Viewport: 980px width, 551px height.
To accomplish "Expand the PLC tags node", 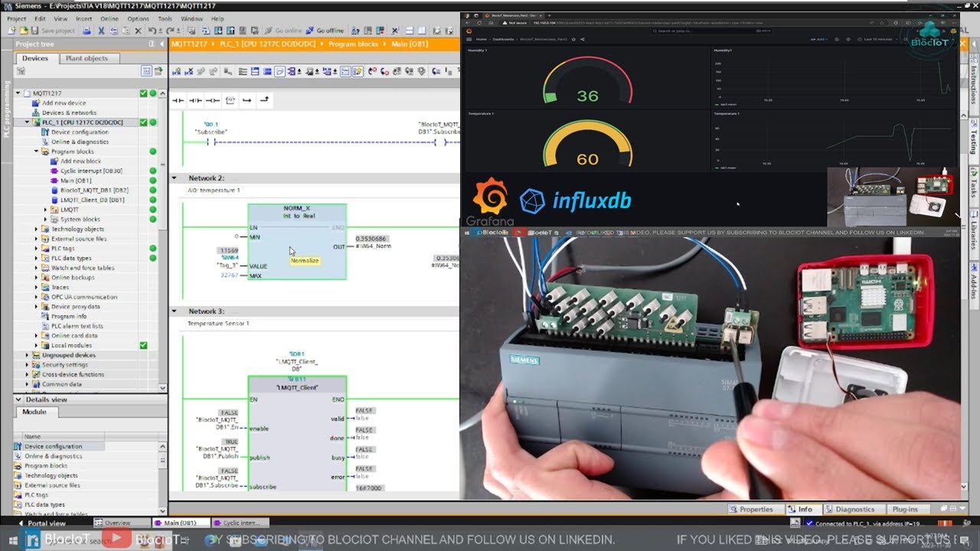I will tap(36, 249).
